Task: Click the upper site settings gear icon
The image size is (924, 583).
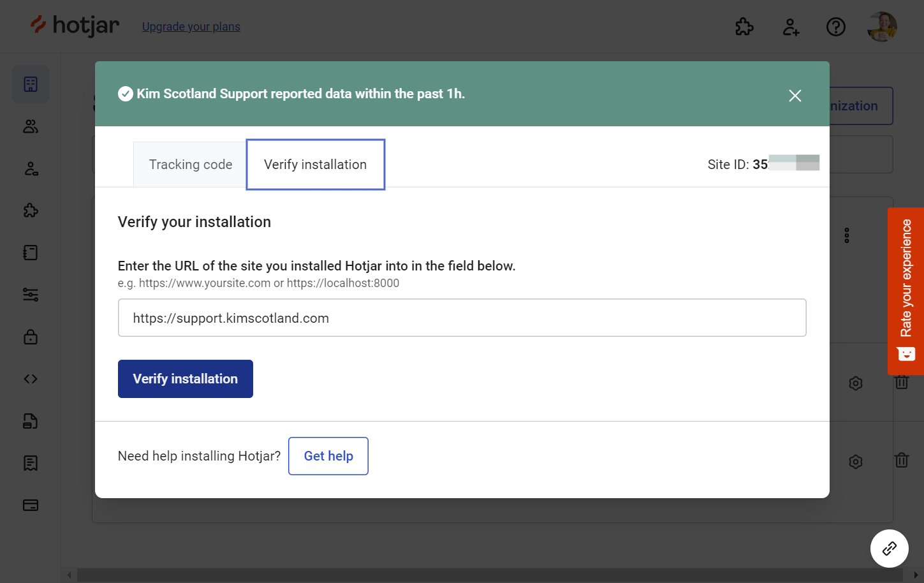Action: click(x=856, y=383)
